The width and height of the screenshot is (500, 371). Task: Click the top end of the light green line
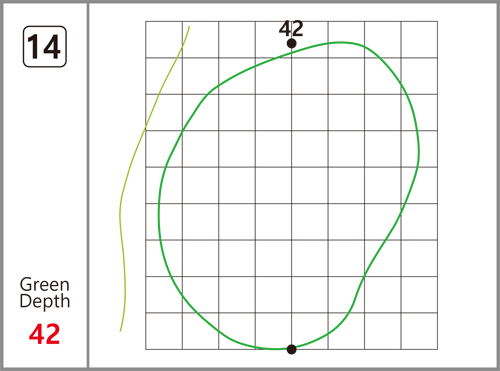[x=189, y=27]
